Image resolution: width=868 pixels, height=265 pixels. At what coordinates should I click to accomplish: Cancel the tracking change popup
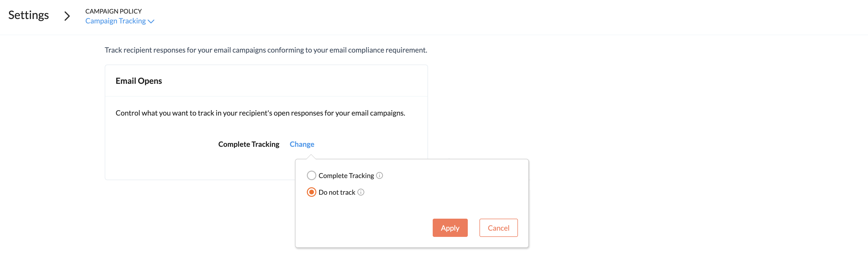point(498,228)
